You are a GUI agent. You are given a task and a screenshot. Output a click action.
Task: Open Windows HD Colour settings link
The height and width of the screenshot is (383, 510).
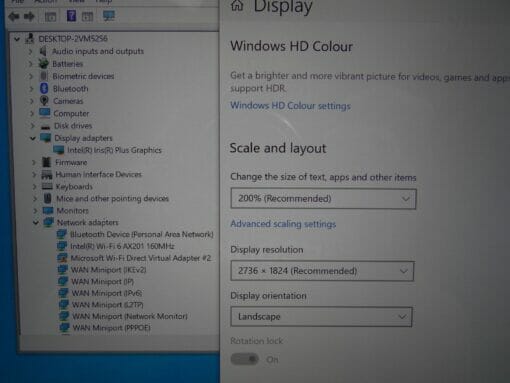pyautogui.click(x=290, y=106)
